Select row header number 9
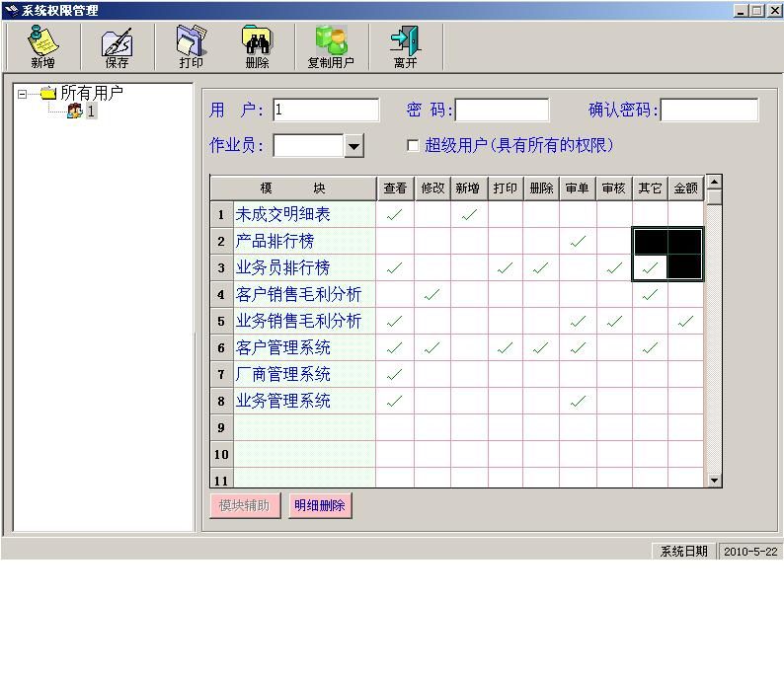 tap(221, 427)
